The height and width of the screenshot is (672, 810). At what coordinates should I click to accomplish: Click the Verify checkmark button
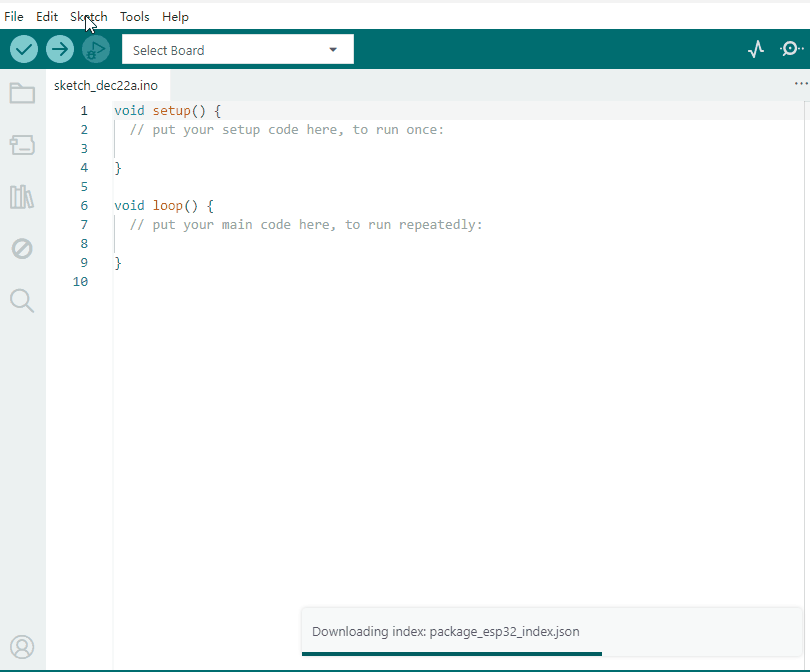click(x=24, y=50)
